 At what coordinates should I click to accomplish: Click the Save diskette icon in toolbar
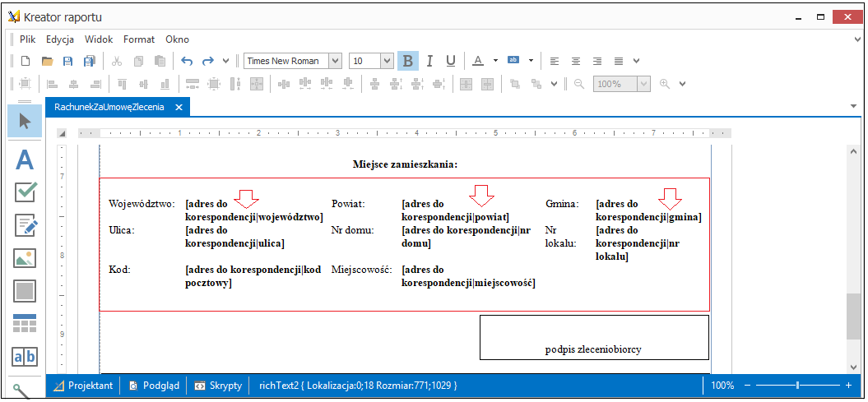point(67,61)
